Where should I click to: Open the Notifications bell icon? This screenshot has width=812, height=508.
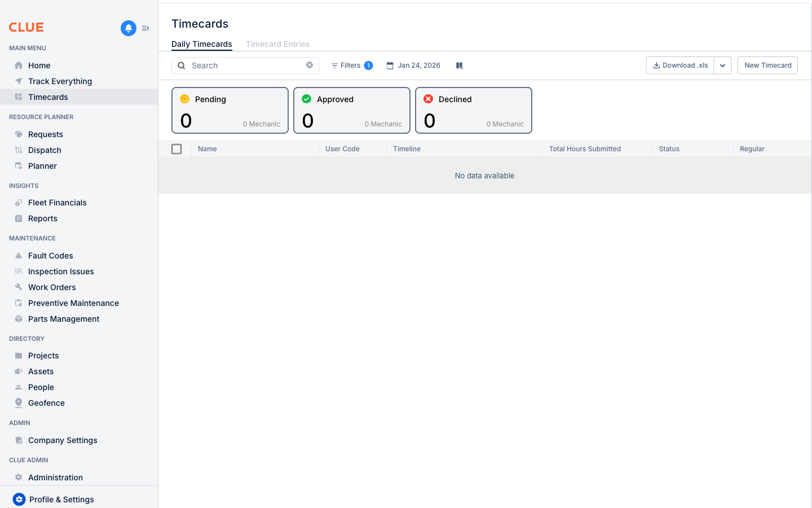click(128, 28)
